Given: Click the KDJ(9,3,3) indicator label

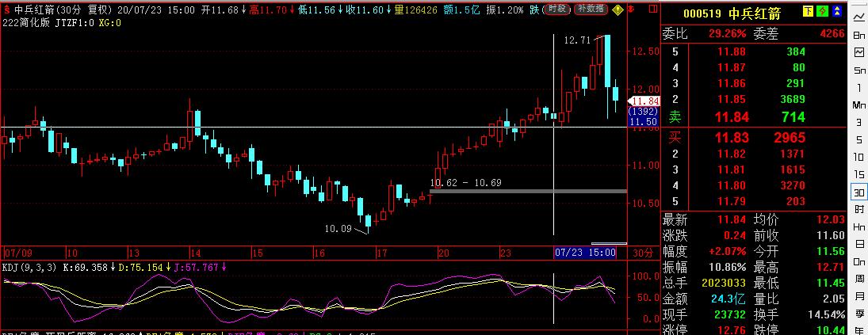Looking at the screenshot, I should pos(29,268).
